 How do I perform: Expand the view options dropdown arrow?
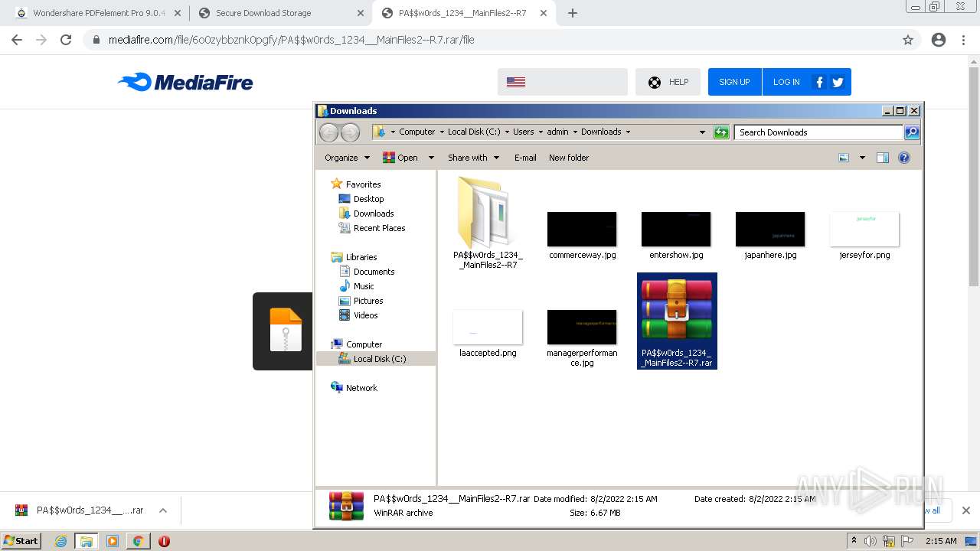point(862,158)
